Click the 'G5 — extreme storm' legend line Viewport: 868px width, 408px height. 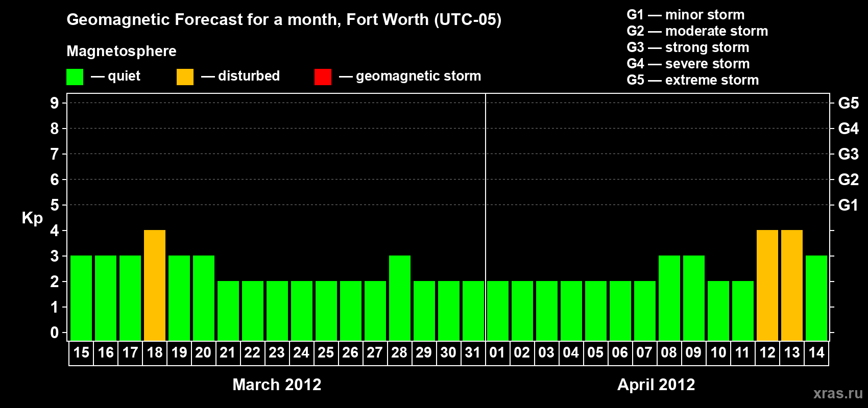(693, 80)
